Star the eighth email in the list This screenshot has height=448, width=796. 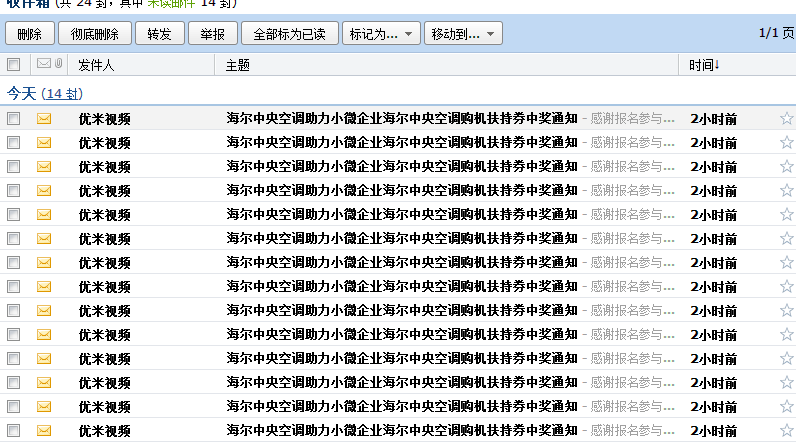coord(786,286)
